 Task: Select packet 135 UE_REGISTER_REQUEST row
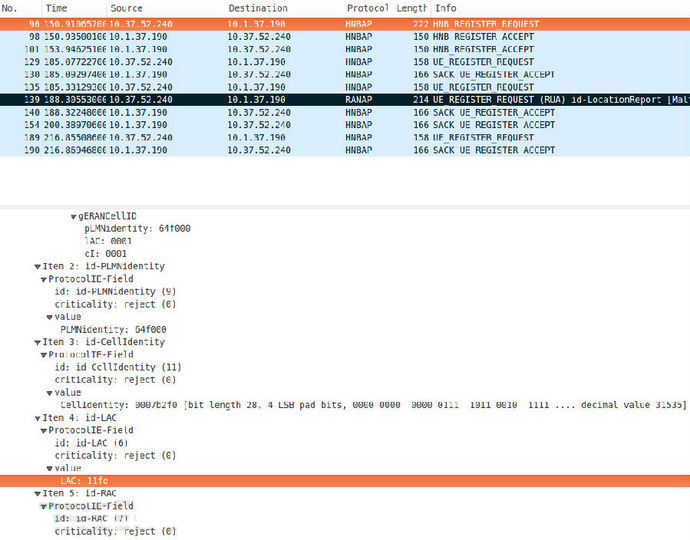[x=345, y=87]
